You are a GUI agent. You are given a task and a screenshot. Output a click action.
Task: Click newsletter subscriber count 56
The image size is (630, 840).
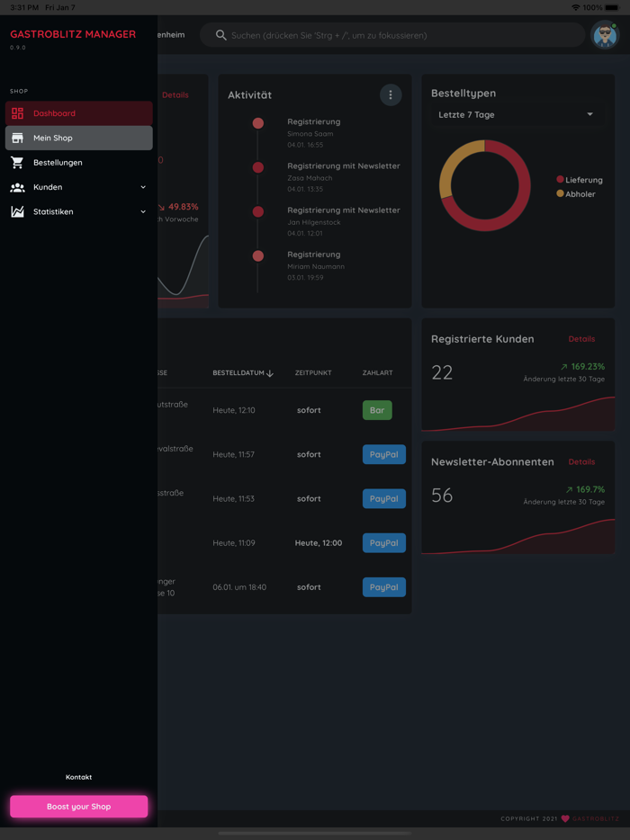point(442,495)
